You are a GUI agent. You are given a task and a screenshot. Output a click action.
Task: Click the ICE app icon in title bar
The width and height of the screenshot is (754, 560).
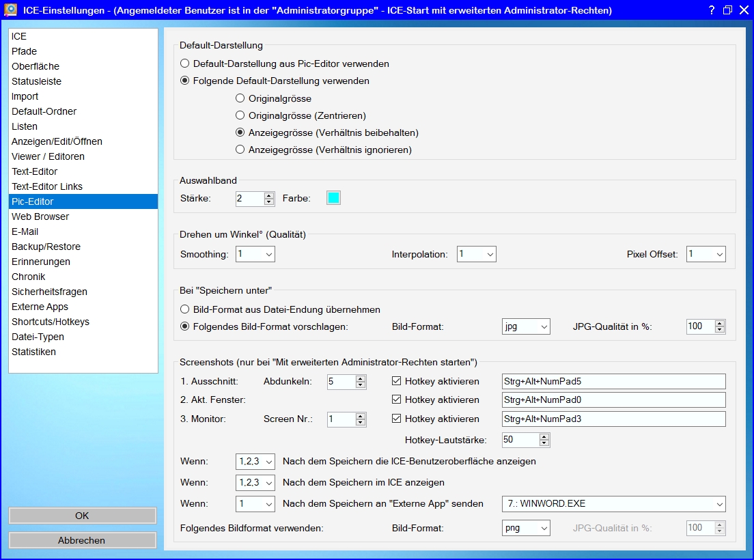coord(10,10)
